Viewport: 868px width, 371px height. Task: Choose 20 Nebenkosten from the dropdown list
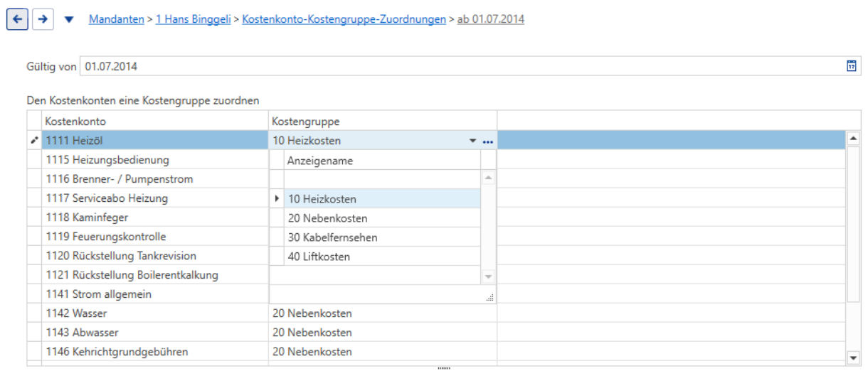(382, 217)
